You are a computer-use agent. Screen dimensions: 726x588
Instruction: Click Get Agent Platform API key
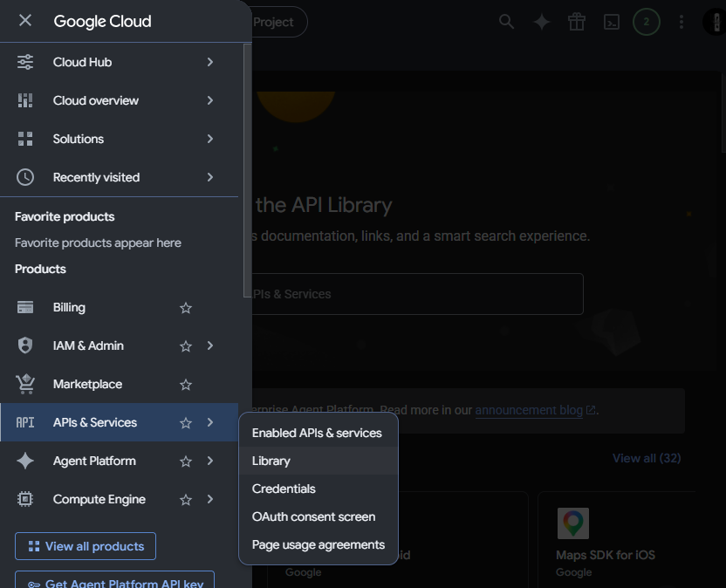115,581
